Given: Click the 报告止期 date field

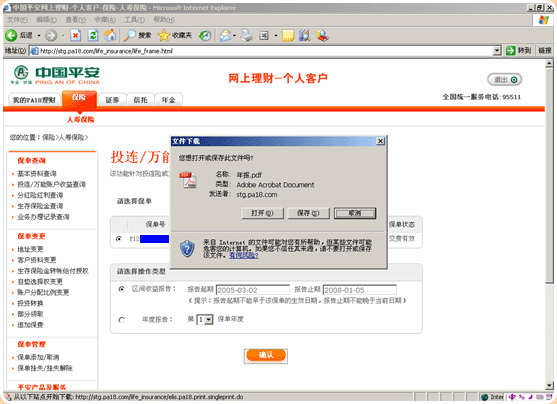Looking at the screenshot, I should (360, 290).
